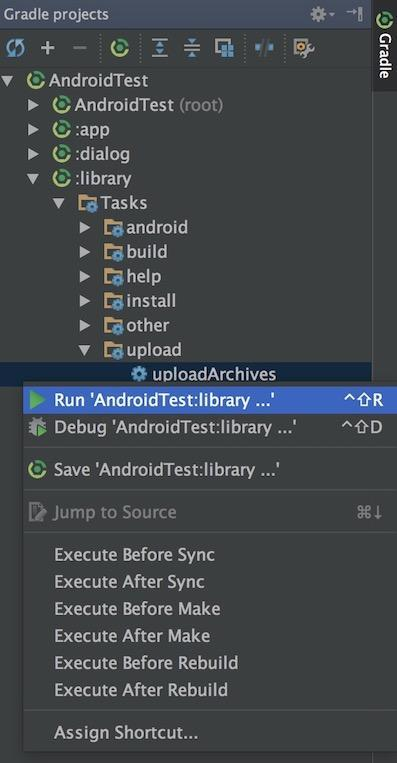Screen dimensions: 397x763
Task: Click the Collapse All toolbar icon
Action: click(192, 48)
